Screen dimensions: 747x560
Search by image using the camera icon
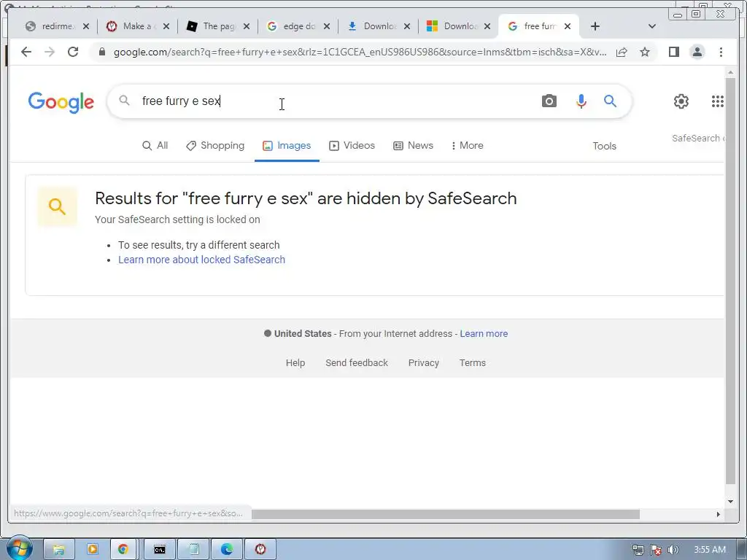(x=549, y=101)
